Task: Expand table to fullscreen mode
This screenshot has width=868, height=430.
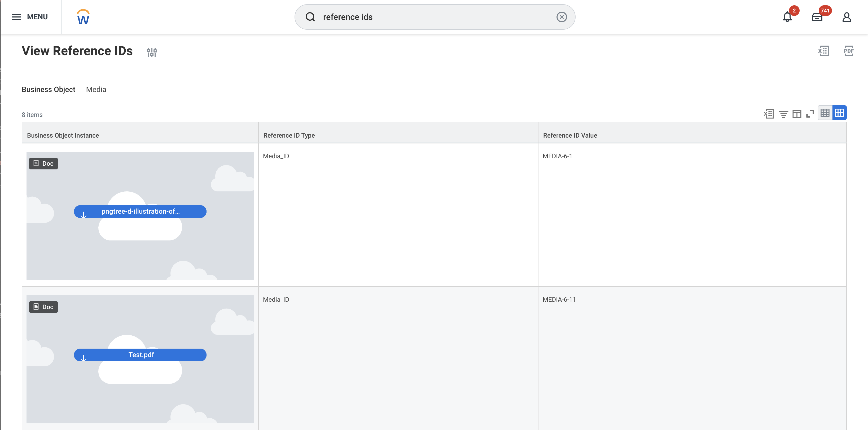Action: pos(810,114)
